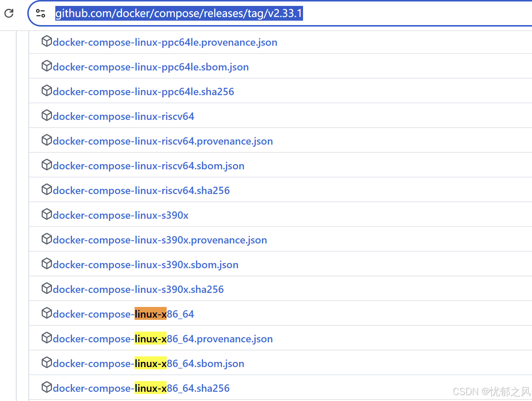This screenshot has height=401, width=532.
Task: Click package icon beside riscv64.sha256
Action: 47,190
